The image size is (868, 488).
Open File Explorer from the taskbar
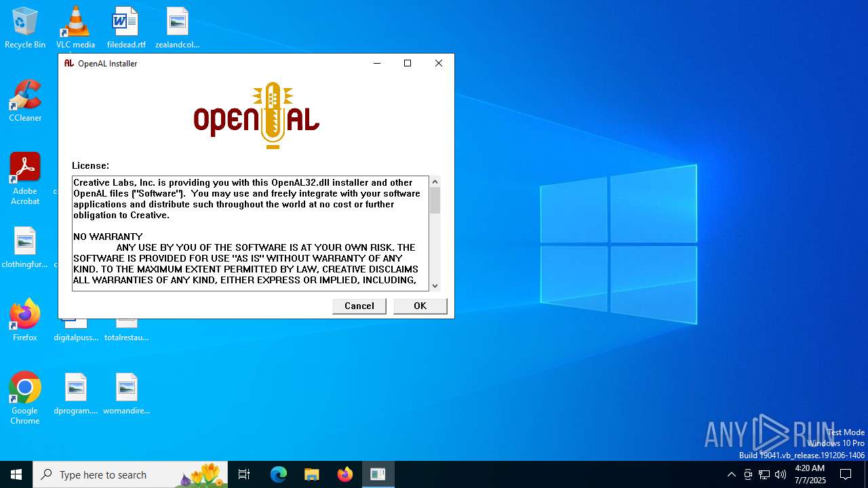(312, 474)
